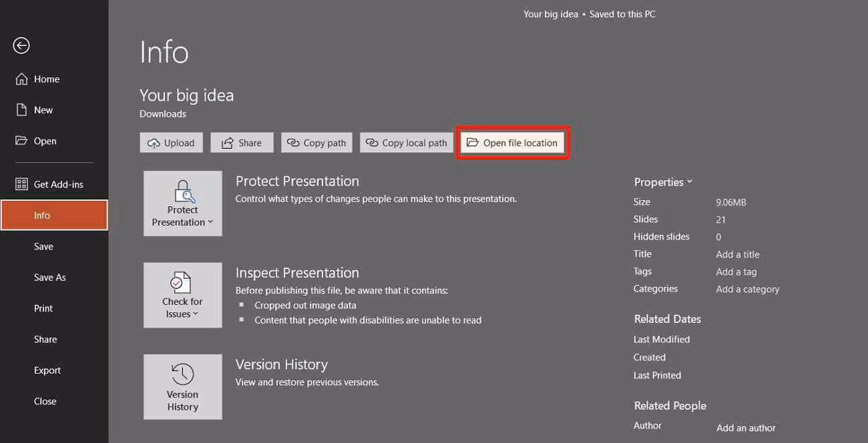Select Save As in the sidebar
The image size is (868, 443).
click(x=50, y=278)
